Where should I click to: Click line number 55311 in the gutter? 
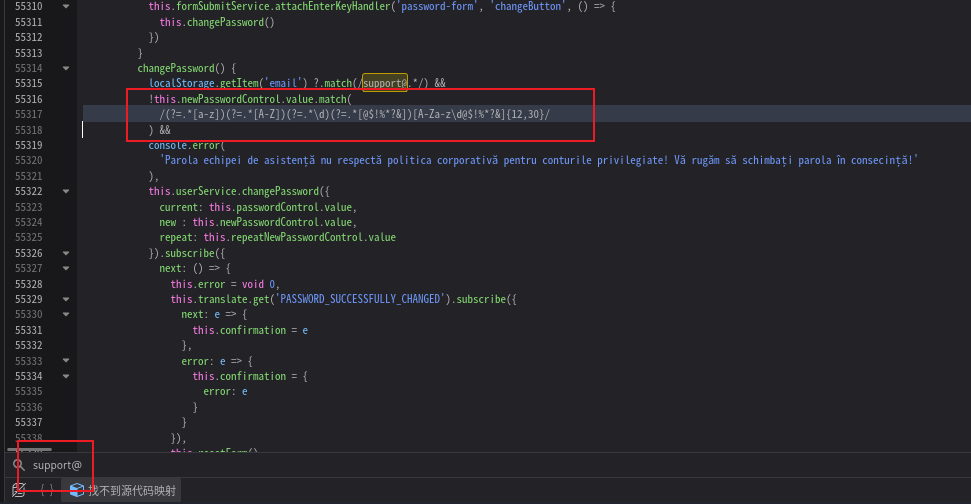click(x=28, y=22)
